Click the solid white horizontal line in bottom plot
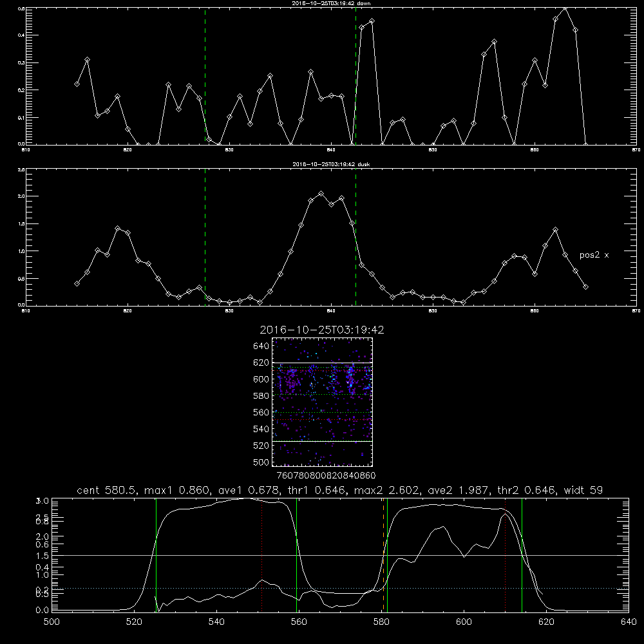 [340, 555]
